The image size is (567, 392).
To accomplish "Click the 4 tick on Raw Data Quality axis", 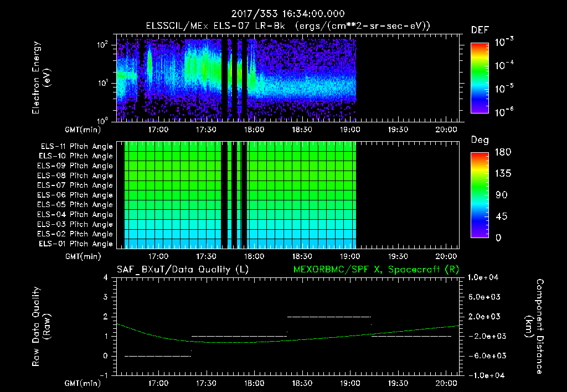I will 106,277.
